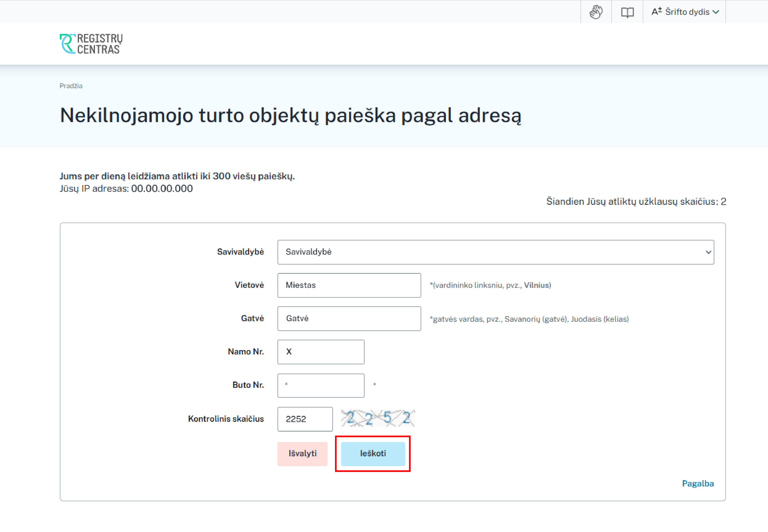Image resolution: width=768 pixels, height=532 pixels.
Task: Click the 300 viešų paieškų notice
Action: tap(177, 176)
